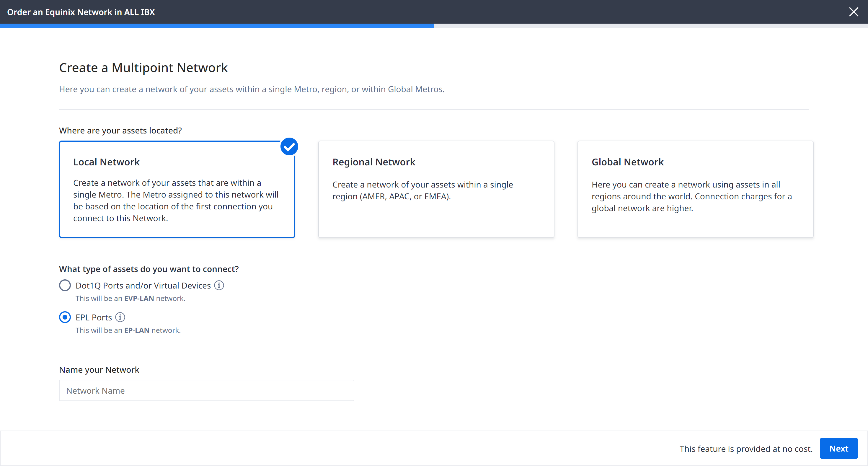Image resolution: width=868 pixels, height=466 pixels.
Task: Open info icon next to Dot1Q Ports option
Action: (x=219, y=285)
